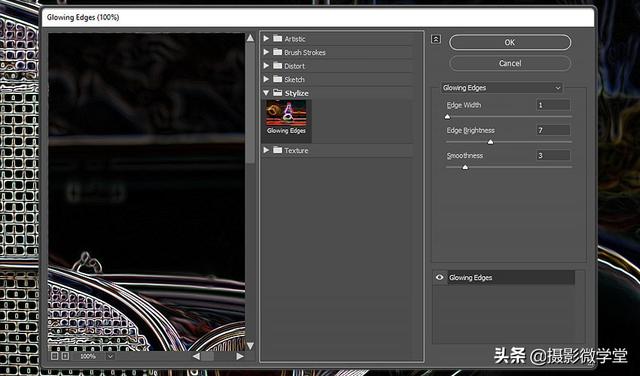The height and width of the screenshot is (376, 640).
Task: Click the preview scroll down arrow
Action: (x=250, y=346)
